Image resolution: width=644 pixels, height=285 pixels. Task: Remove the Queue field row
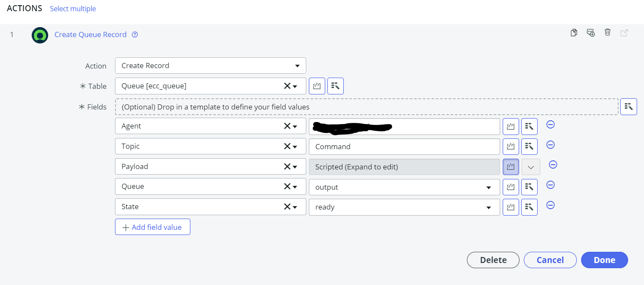tap(551, 185)
